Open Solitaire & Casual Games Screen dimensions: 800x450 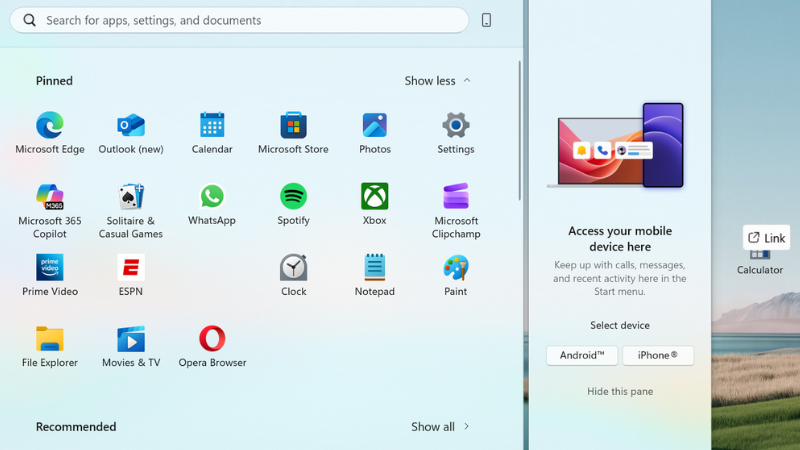pos(131,211)
